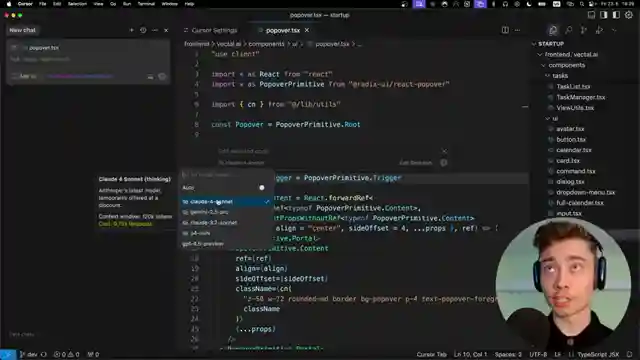Open TaskList.tsx file
Screen dimensions: 640x360
(x=573, y=87)
